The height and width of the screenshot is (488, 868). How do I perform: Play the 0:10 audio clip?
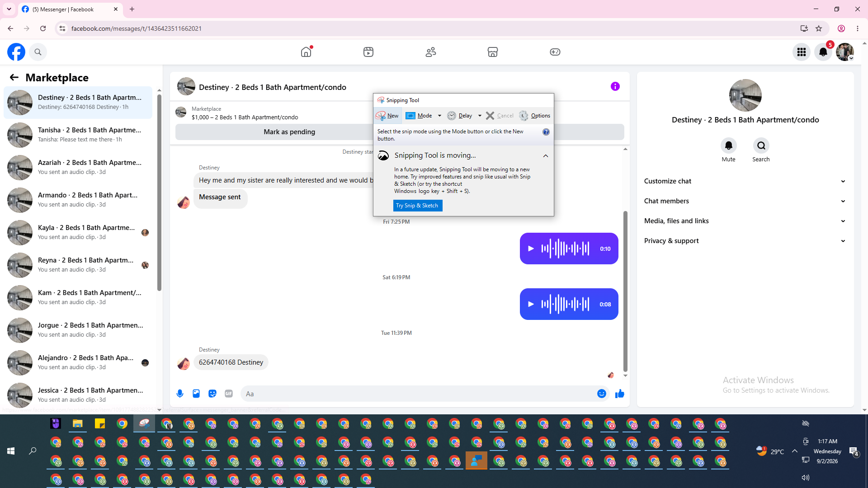click(531, 249)
